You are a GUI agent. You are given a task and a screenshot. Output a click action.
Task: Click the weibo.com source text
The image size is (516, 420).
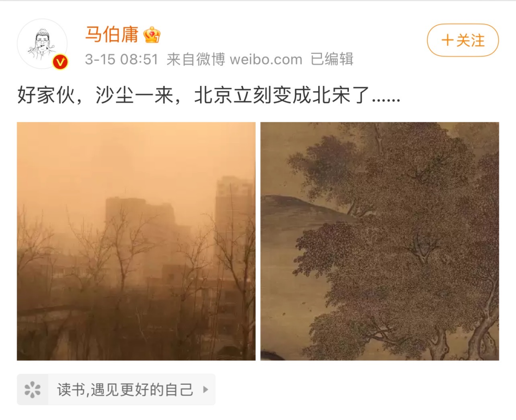pyautogui.click(x=266, y=60)
